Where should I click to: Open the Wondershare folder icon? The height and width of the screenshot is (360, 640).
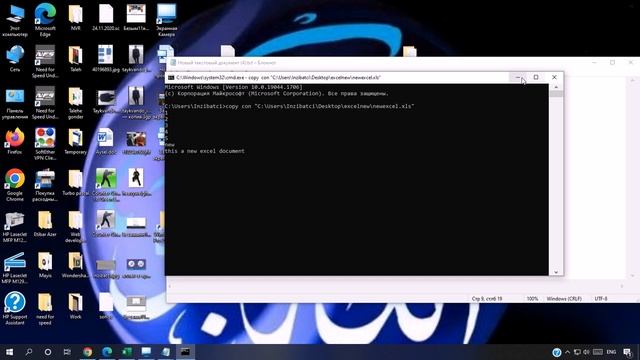[76, 264]
